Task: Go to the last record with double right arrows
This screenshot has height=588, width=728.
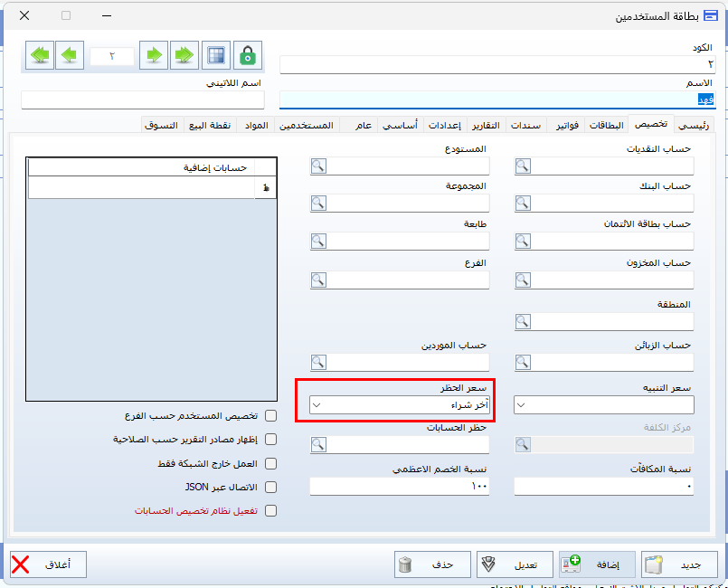Action: pos(185,55)
